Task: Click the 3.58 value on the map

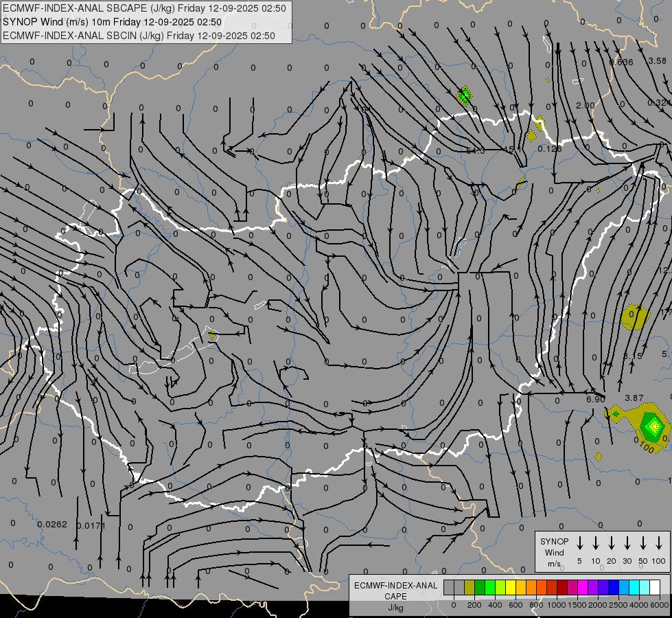Action: click(x=657, y=61)
